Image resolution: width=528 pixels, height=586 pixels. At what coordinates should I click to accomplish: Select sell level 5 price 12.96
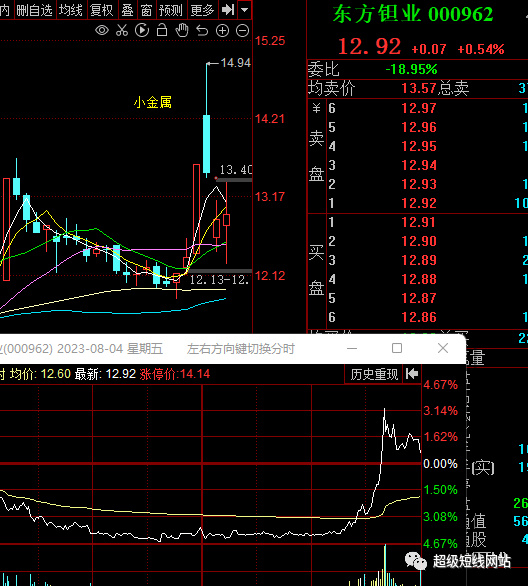pos(419,127)
